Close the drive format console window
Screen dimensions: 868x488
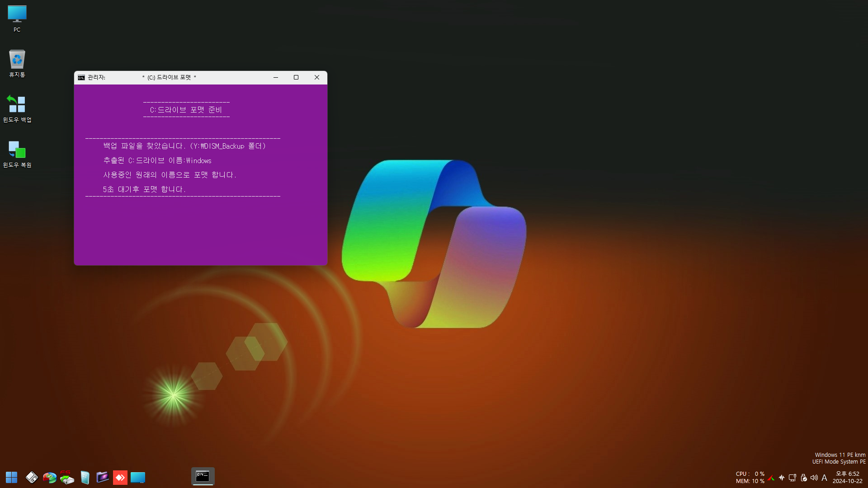[317, 77]
